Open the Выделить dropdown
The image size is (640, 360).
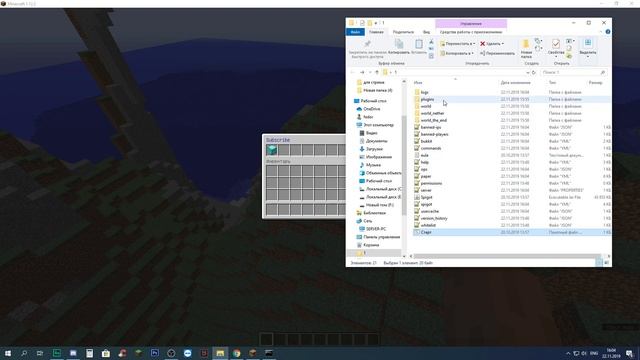(588, 48)
